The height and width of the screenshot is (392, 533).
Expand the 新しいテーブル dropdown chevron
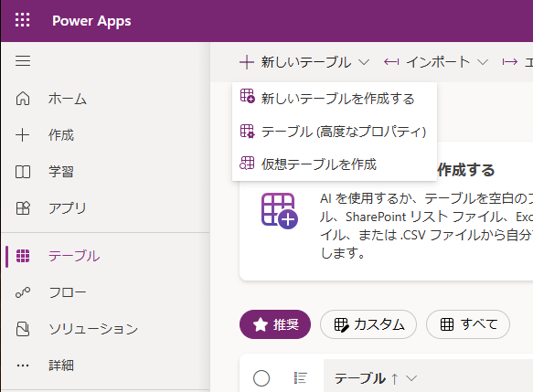364,62
